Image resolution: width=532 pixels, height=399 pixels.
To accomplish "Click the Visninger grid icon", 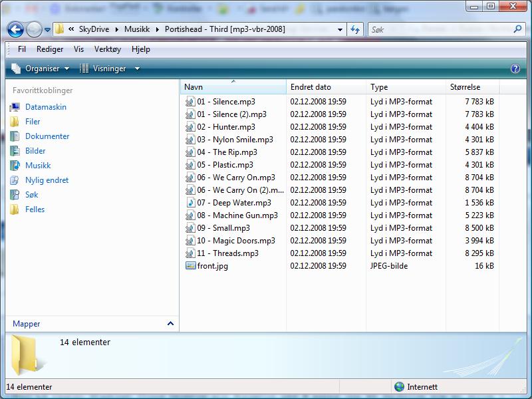I will (x=84, y=68).
